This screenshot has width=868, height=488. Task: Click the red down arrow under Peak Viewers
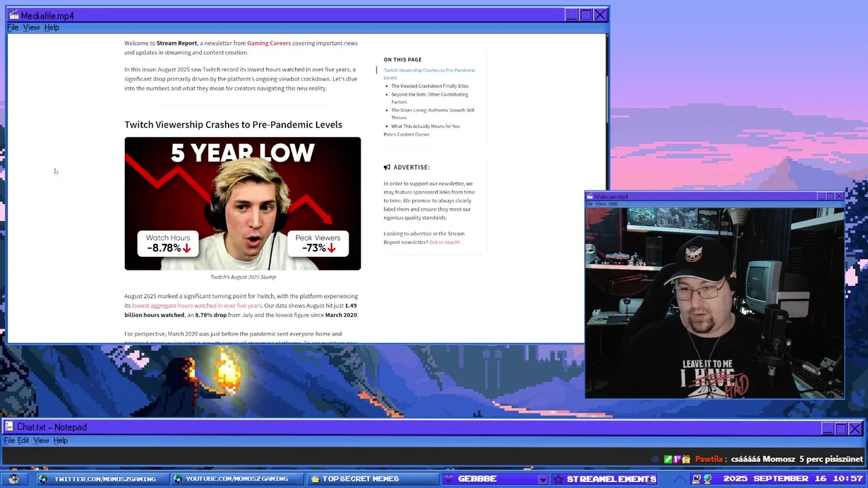point(332,248)
